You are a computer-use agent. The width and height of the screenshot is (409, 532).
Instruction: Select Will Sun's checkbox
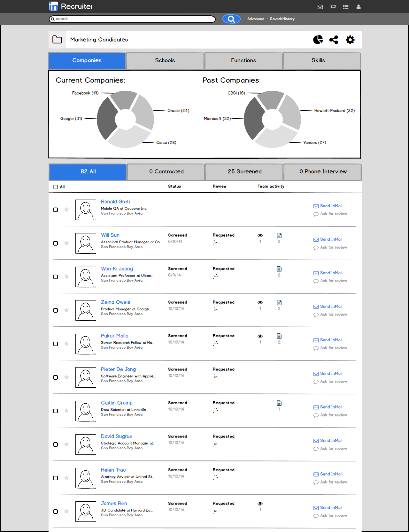[56, 243]
